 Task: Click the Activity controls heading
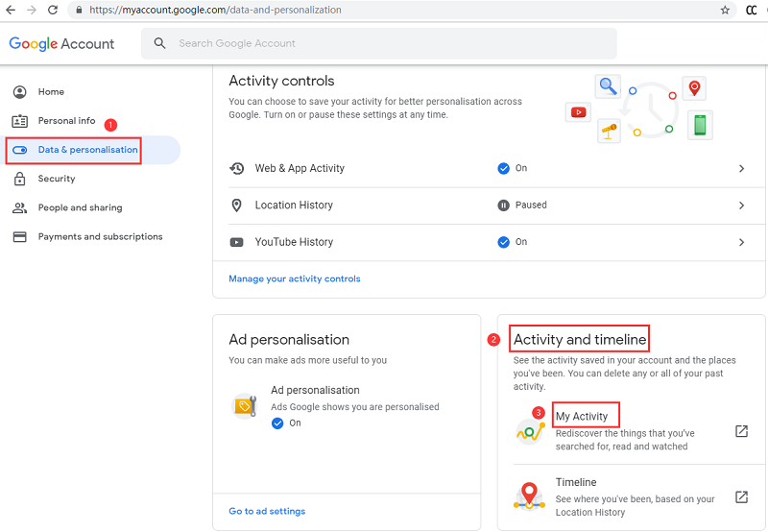pos(281,81)
